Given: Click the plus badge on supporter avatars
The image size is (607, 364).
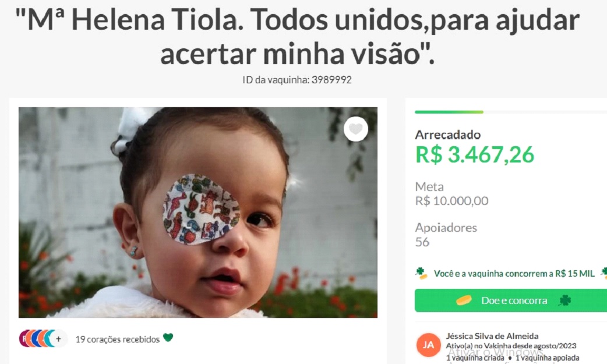Looking at the screenshot, I should tap(58, 339).
